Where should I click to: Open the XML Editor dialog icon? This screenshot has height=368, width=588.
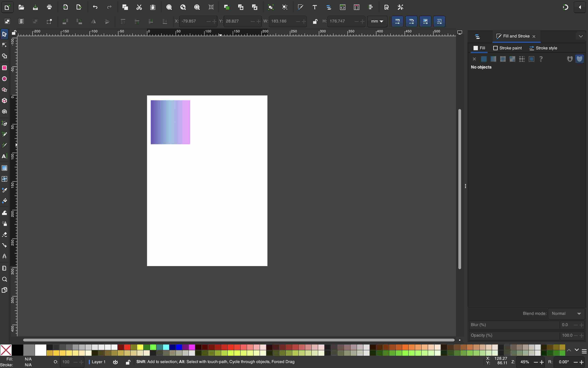click(x=343, y=7)
